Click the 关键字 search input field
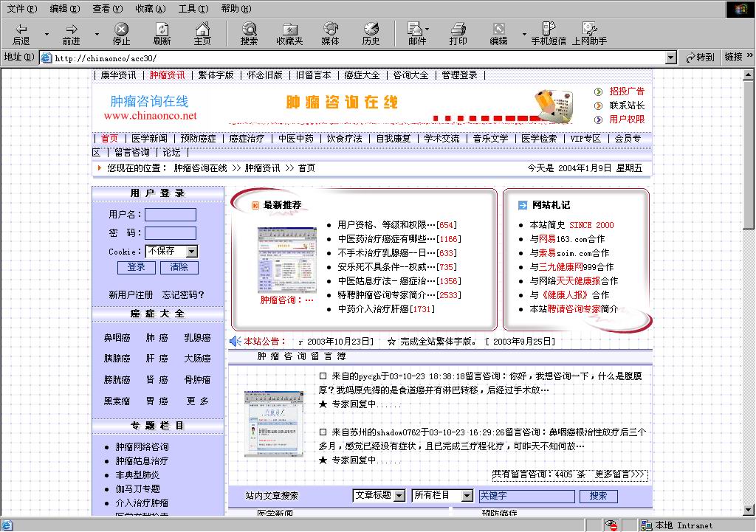Image resolution: width=756 pixels, height=532 pixels. point(527,496)
